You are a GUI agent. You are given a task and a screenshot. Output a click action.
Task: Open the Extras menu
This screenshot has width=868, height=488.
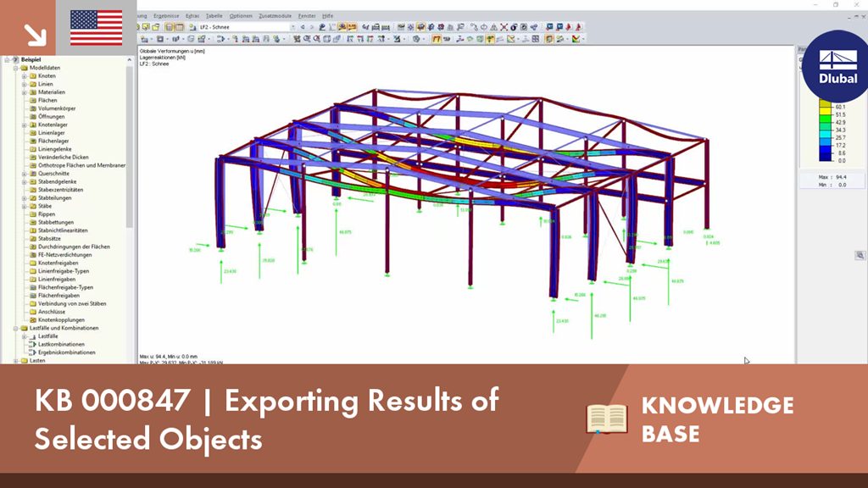(x=192, y=16)
